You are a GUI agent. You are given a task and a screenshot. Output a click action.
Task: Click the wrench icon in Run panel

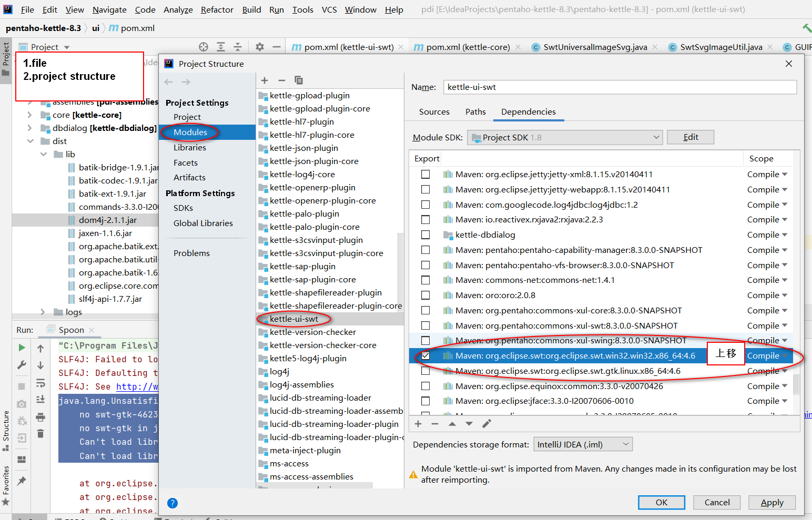[x=22, y=365]
